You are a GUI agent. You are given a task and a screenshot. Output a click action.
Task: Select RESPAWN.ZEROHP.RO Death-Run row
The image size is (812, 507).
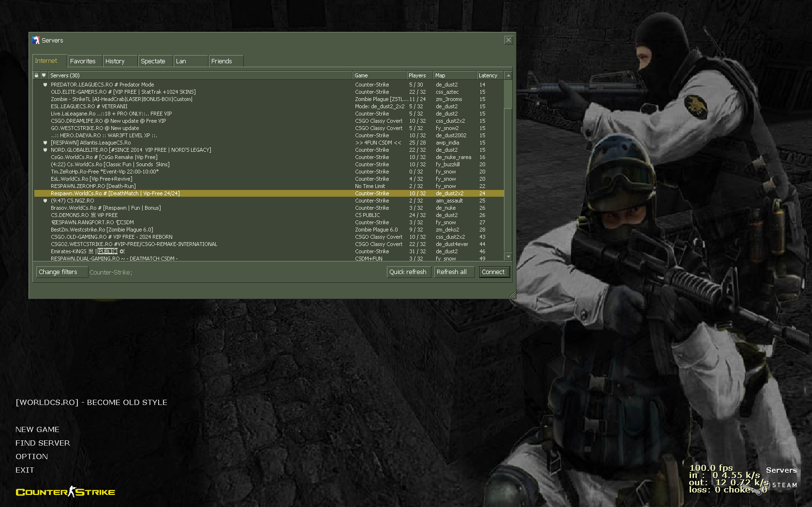269,186
